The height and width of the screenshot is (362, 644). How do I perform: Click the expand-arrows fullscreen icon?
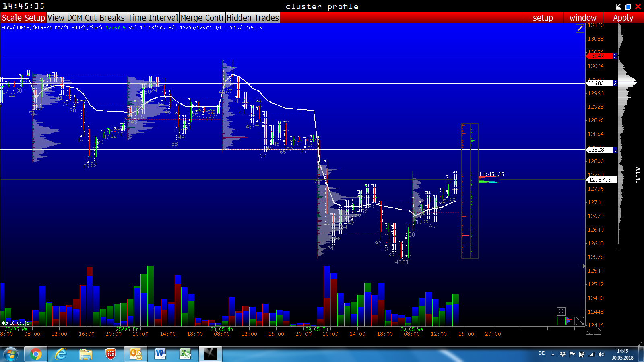(580, 321)
